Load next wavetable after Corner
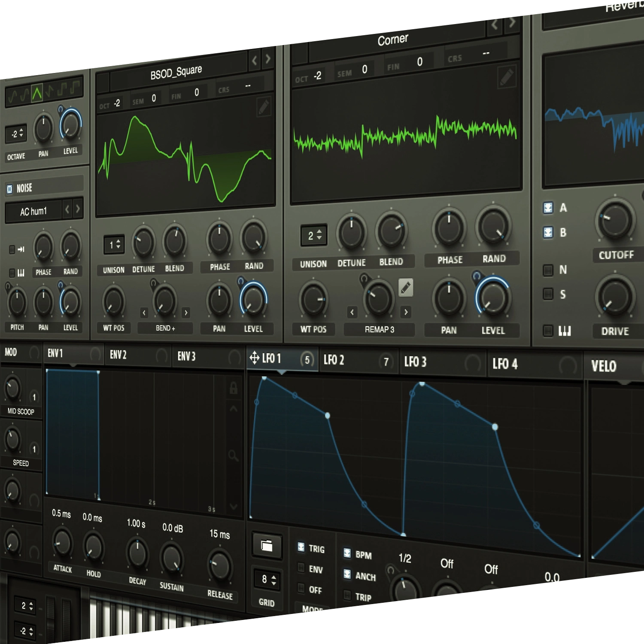644x644 pixels. pos(512,23)
